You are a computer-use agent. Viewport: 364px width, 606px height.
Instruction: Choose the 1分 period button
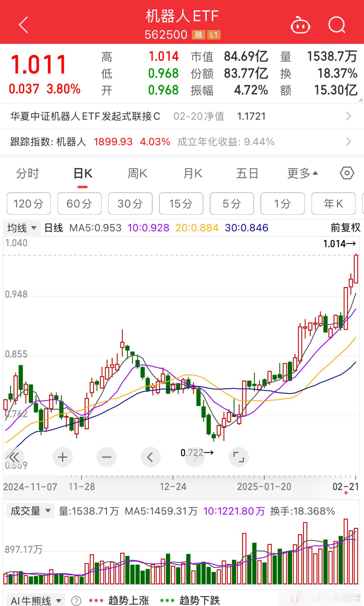click(283, 204)
